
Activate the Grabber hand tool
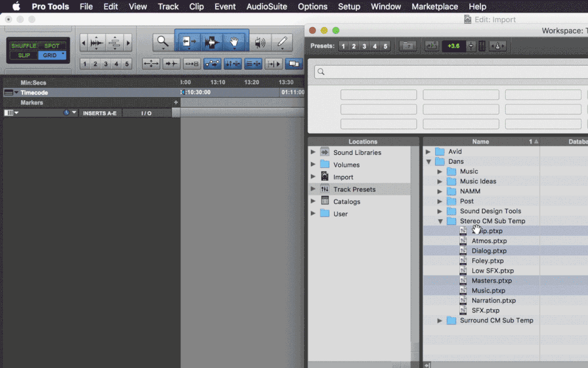coord(233,42)
